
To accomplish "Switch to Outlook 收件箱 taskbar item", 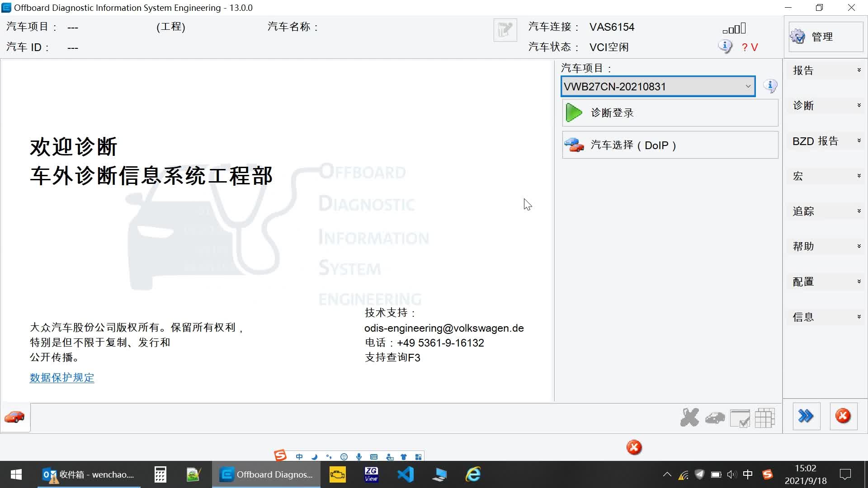I will coord(89,474).
